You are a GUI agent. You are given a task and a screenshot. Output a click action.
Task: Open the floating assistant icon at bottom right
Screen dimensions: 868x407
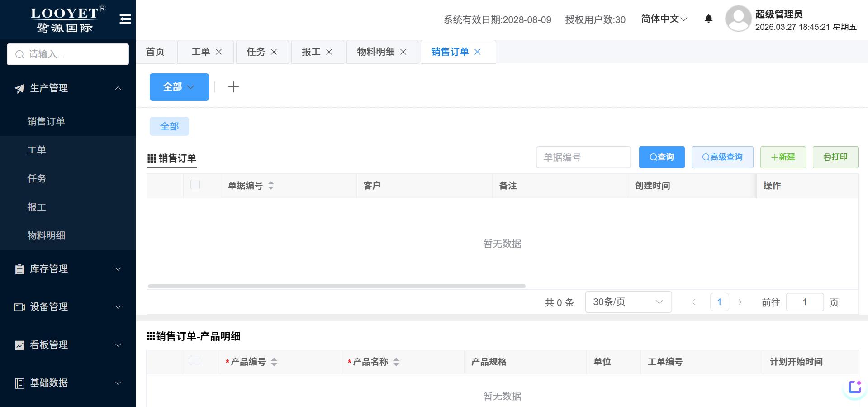pos(854,388)
